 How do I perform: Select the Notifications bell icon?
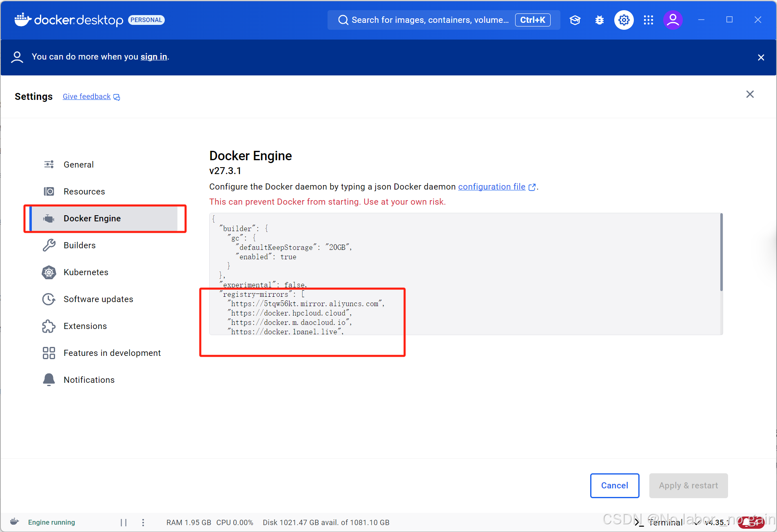[x=49, y=380]
